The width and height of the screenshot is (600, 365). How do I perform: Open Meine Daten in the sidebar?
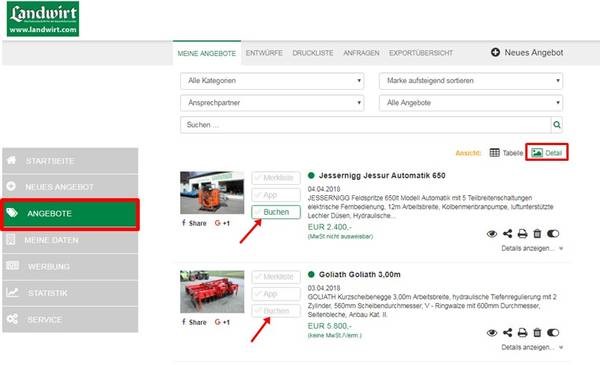click(x=70, y=240)
